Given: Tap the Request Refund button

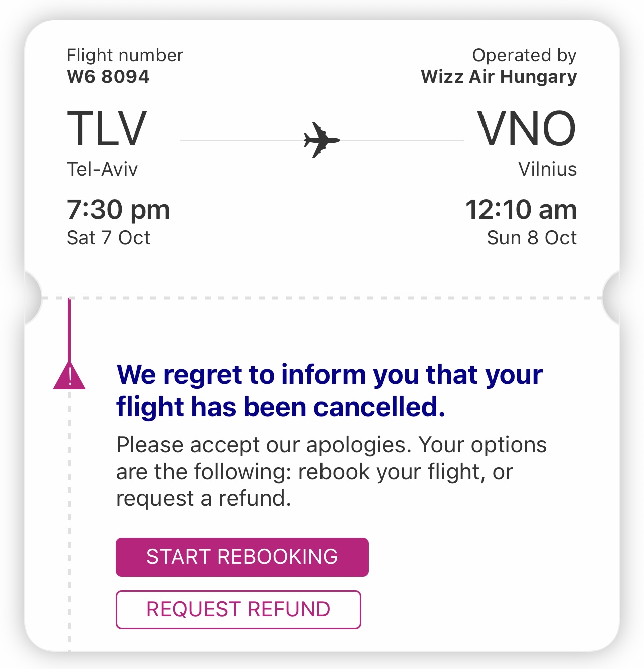Looking at the screenshot, I should (x=238, y=610).
